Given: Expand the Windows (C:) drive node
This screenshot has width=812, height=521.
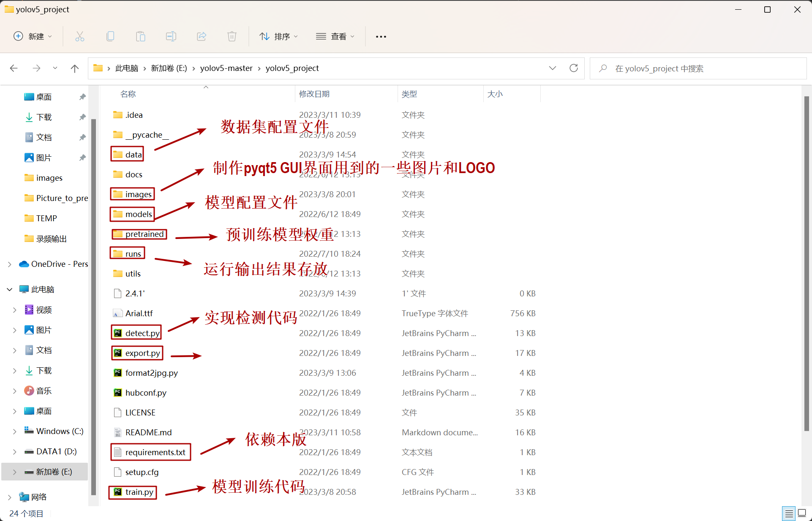Looking at the screenshot, I should (15, 431).
